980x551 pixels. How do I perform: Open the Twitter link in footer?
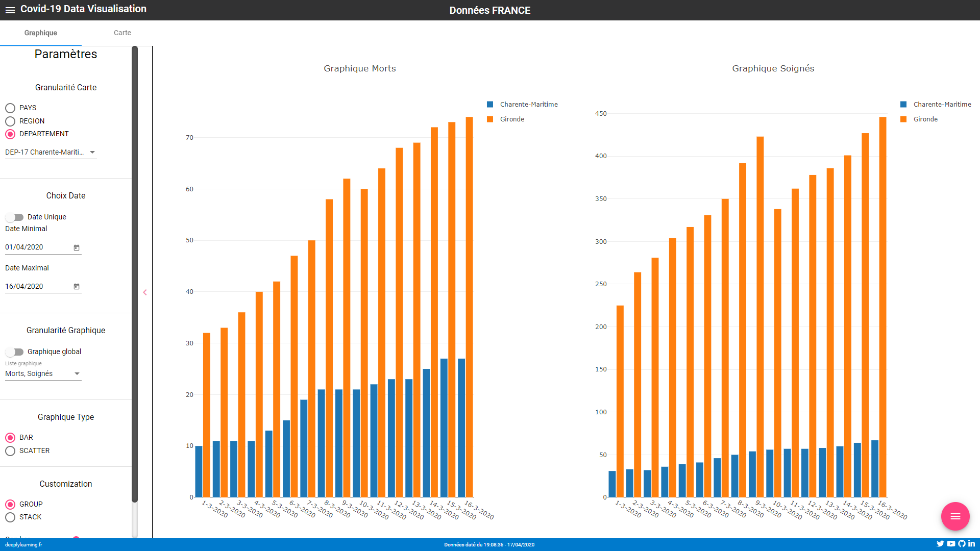coord(940,544)
